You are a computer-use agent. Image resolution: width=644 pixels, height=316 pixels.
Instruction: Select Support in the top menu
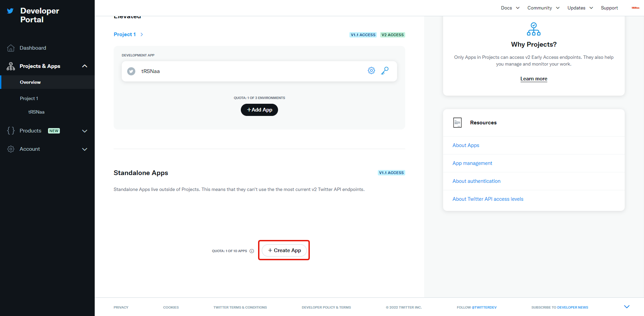[609, 7]
